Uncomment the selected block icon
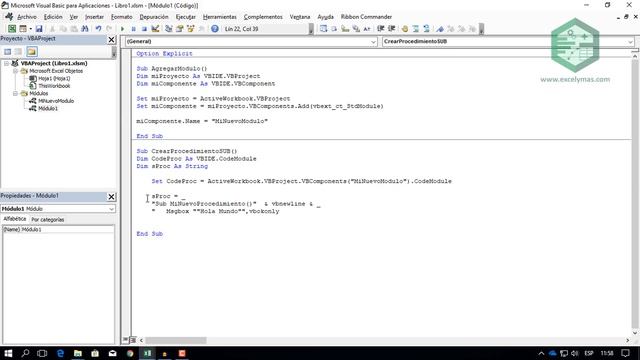 coord(427,29)
